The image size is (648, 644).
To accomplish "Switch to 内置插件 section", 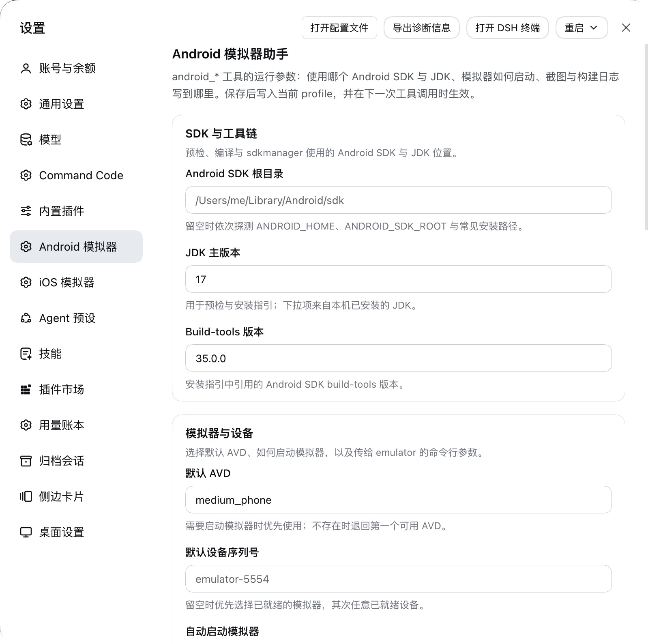I will (76, 211).
